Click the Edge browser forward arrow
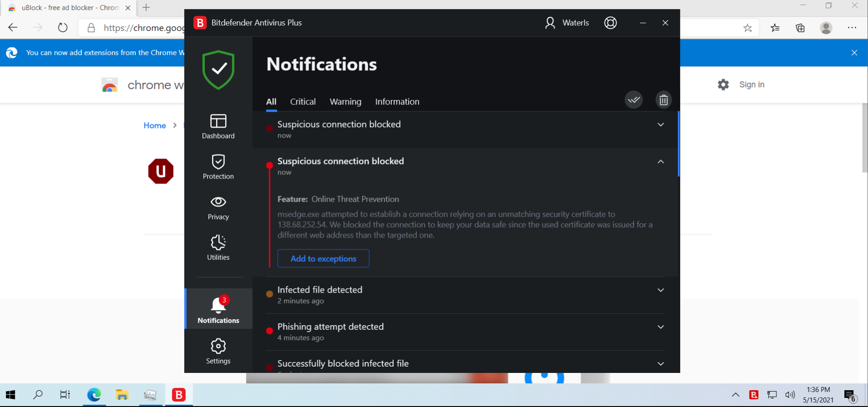 coord(38,28)
